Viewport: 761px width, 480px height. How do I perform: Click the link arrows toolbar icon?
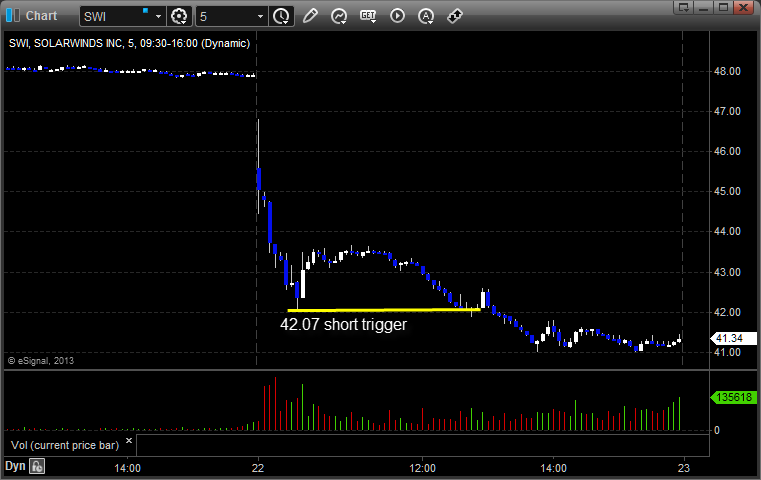(x=455, y=16)
